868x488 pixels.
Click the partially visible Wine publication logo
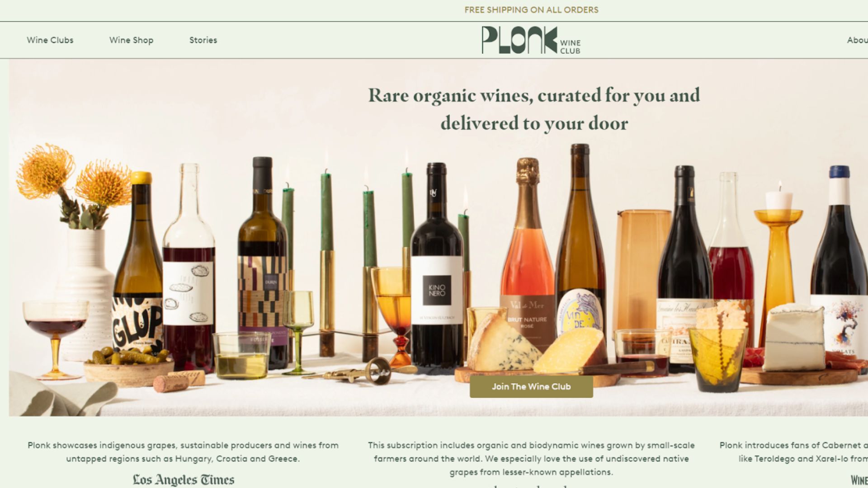click(x=859, y=480)
